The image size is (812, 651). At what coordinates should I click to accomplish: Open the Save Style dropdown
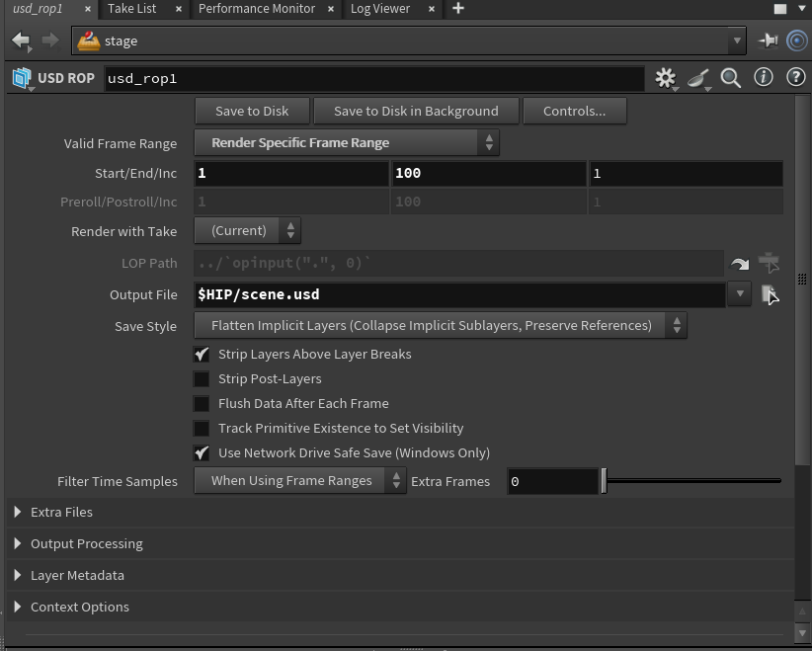[x=440, y=325]
